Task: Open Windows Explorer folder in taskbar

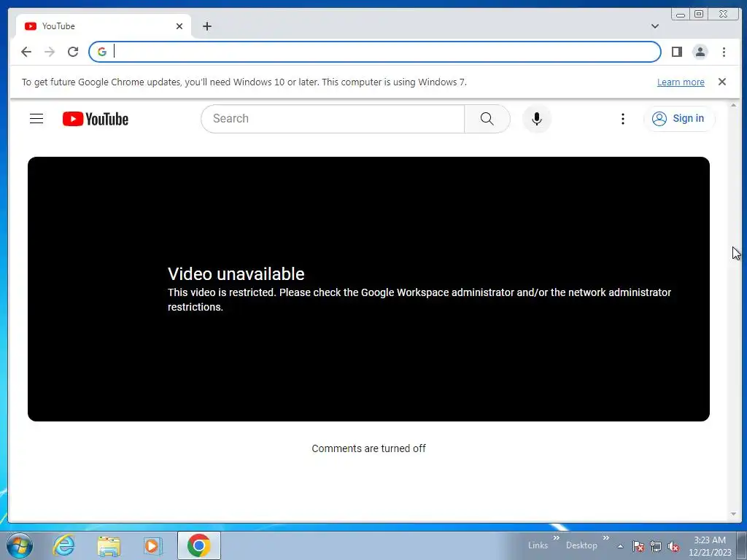Action: click(x=109, y=545)
